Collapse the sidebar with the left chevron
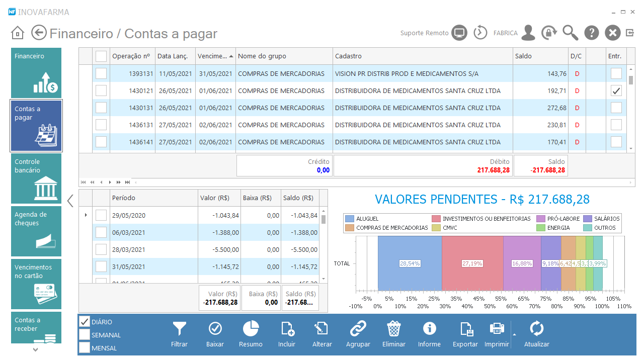The image size is (644, 362). [x=70, y=201]
